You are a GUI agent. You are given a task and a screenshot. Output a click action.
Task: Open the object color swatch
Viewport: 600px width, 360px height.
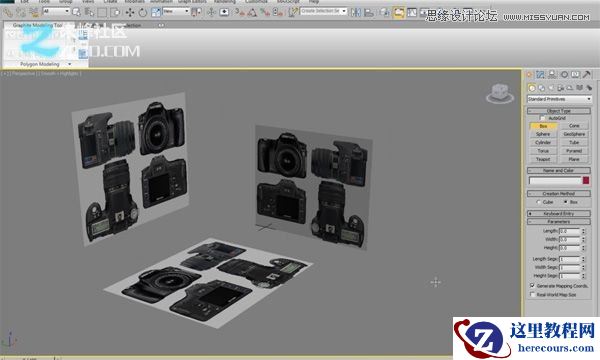pos(586,180)
